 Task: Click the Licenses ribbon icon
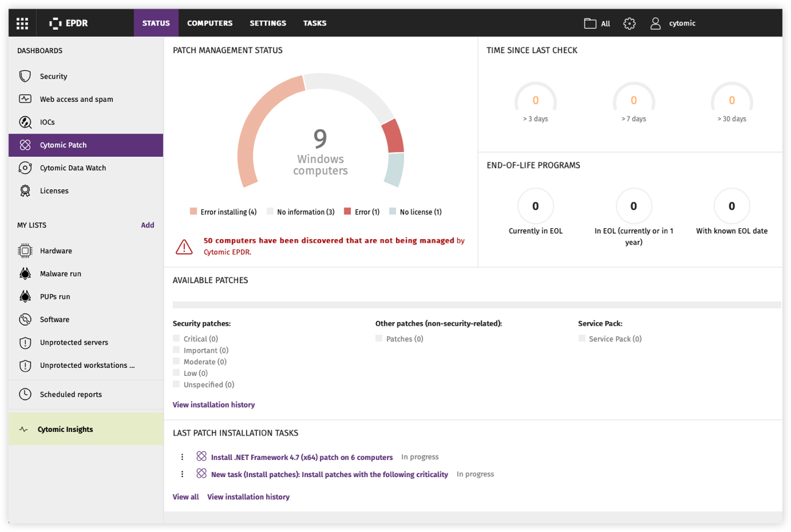pos(25,191)
